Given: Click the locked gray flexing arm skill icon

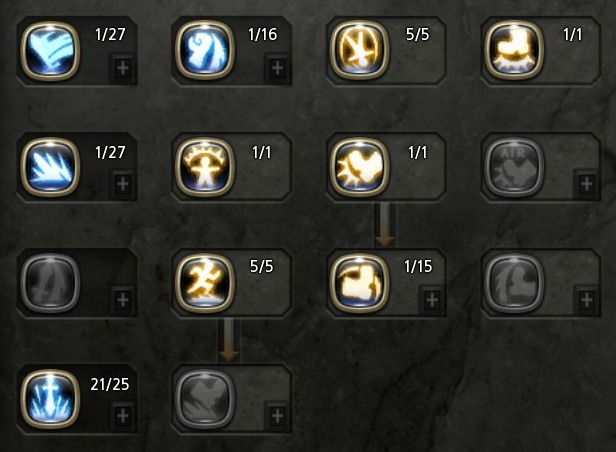Looking at the screenshot, I should pos(514,283).
